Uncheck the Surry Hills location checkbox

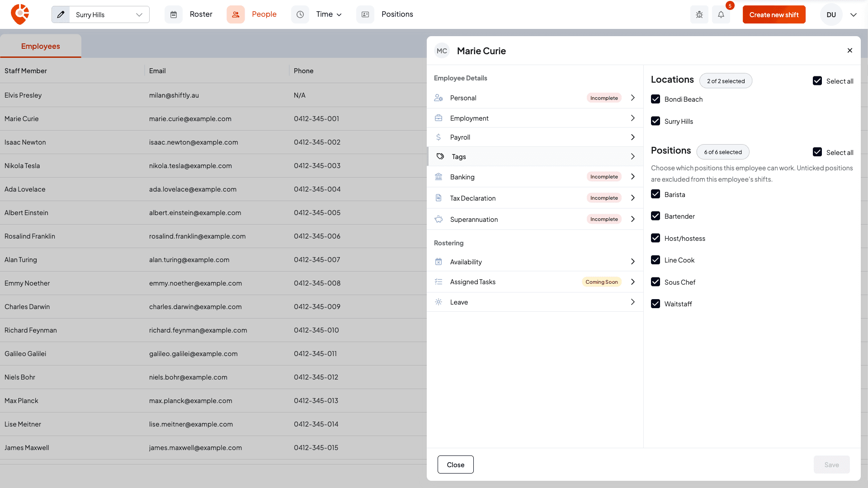click(x=656, y=121)
